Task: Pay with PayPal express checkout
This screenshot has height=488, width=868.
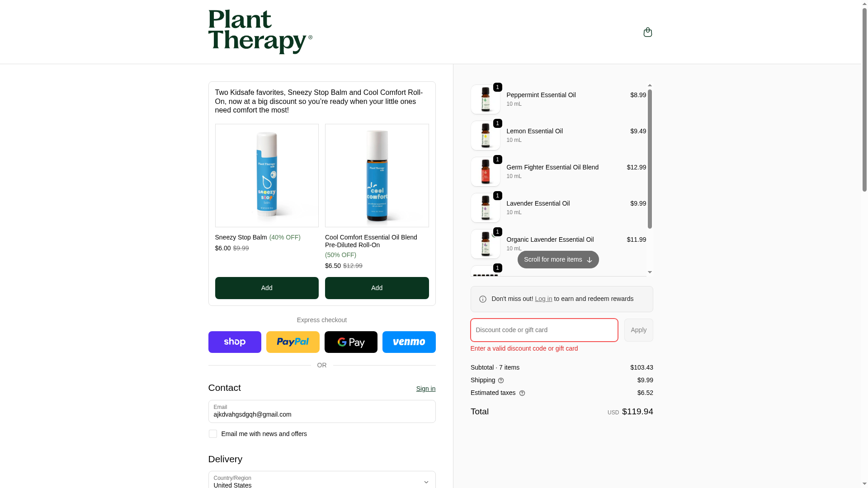Action: point(292,342)
